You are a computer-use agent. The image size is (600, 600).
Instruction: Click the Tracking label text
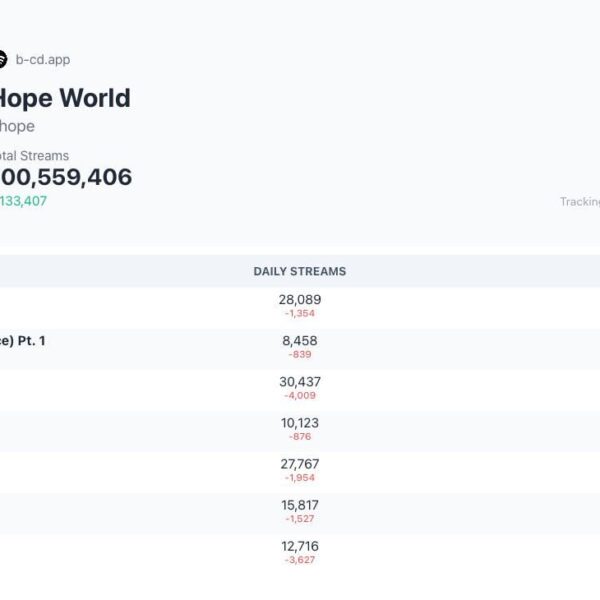click(x=580, y=202)
